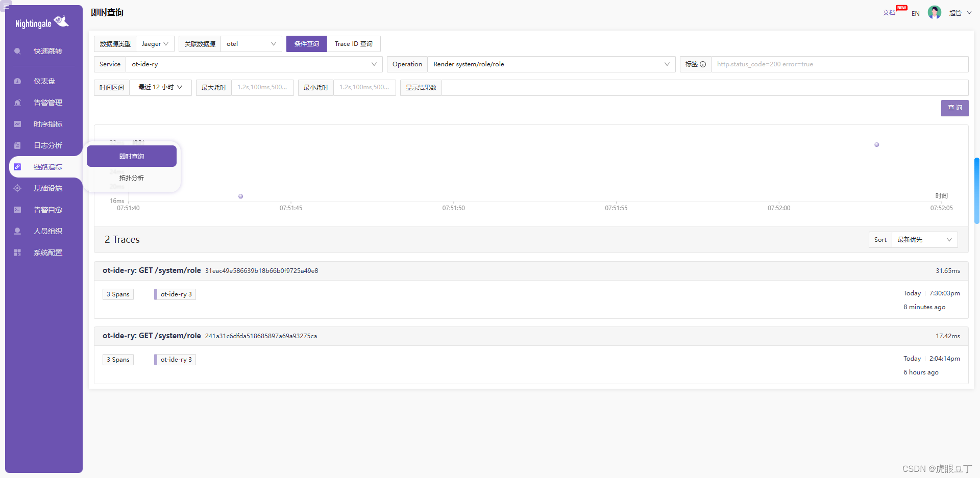The image size is (980, 478).
Task: Focus the 标签 tags input field
Action: 839,64
